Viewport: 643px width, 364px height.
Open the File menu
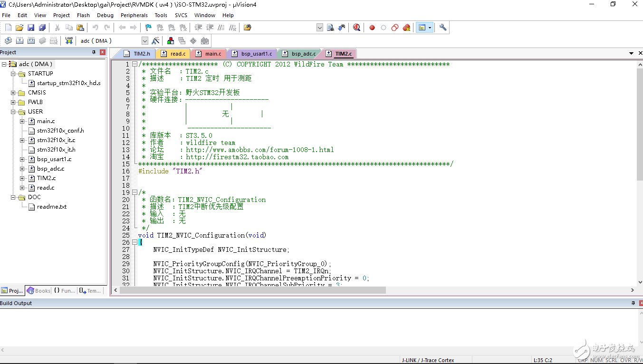point(6,15)
